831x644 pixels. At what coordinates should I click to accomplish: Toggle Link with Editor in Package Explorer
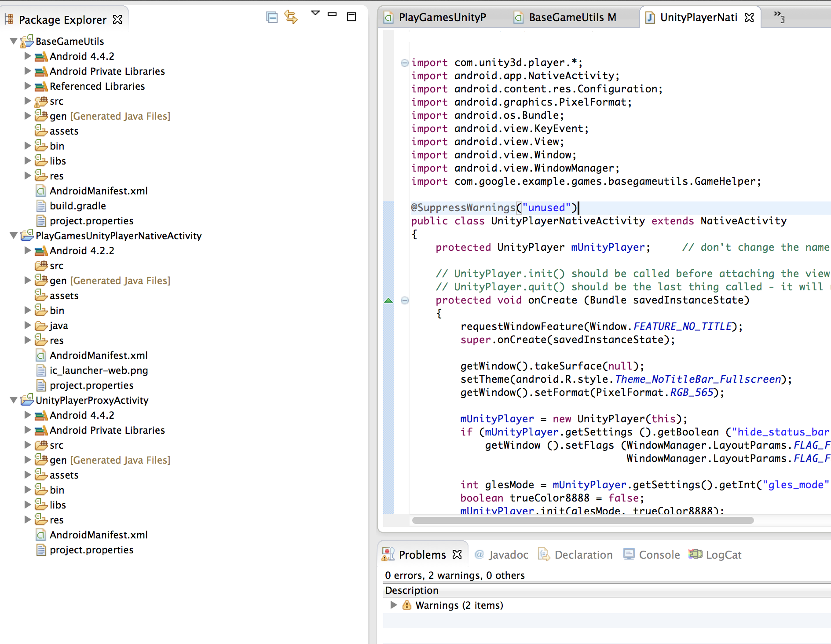(291, 17)
